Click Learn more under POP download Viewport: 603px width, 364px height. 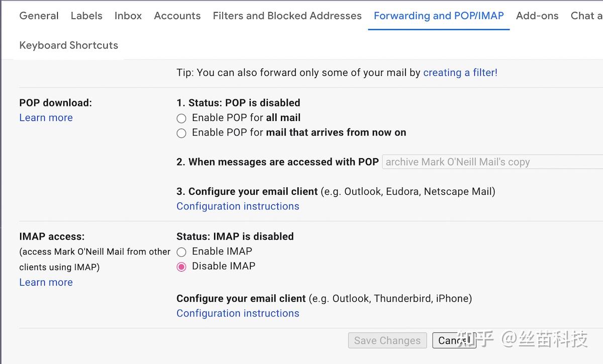coord(46,117)
